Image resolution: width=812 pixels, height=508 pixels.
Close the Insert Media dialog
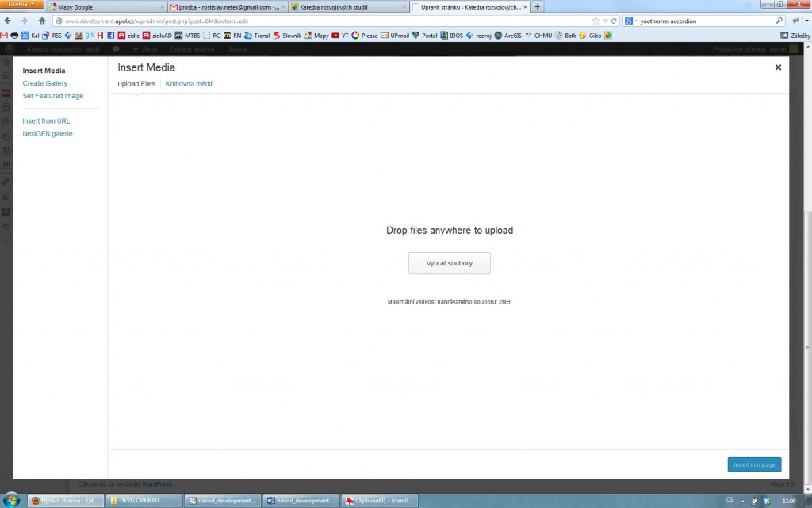(778, 67)
